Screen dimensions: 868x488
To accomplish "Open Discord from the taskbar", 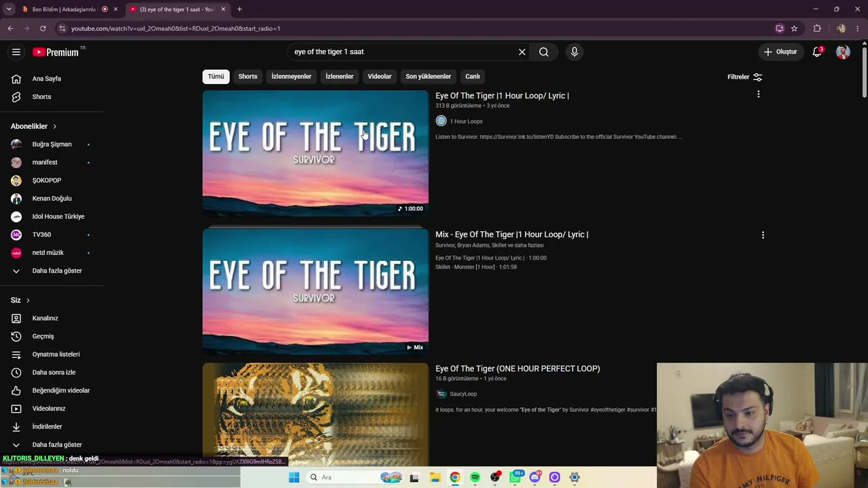I will [x=535, y=477].
